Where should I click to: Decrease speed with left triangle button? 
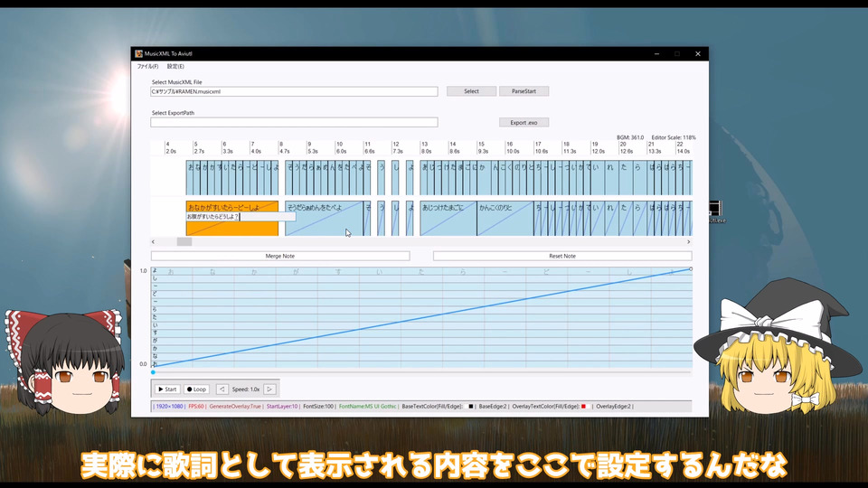pyautogui.click(x=222, y=389)
